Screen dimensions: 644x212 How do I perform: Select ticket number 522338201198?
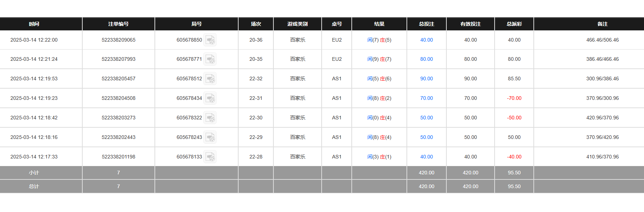tap(119, 157)
